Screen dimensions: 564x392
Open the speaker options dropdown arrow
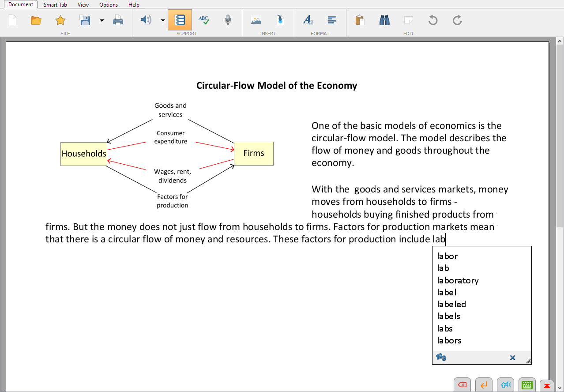pyautogui.click(x=163, y=20)
